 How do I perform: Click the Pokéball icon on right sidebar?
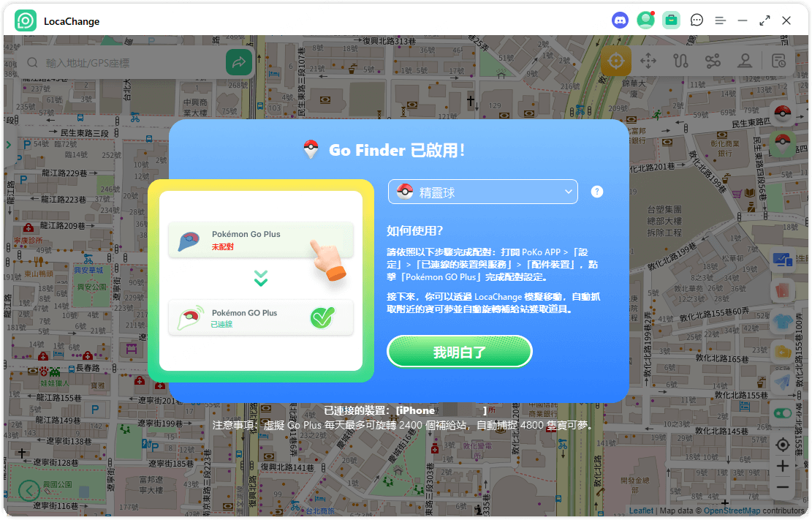click(783, 113)
